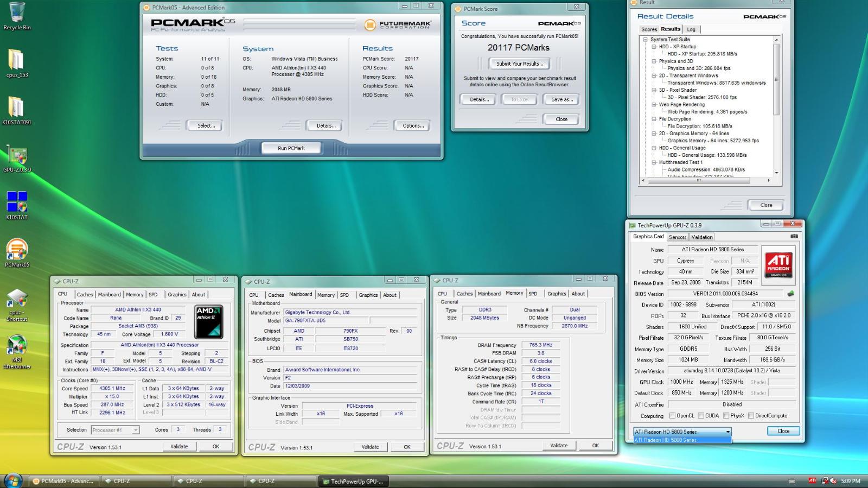
Task: Collapse the HDD - XP Startup node
Action: pyautogui.click(x=654, y=47)
